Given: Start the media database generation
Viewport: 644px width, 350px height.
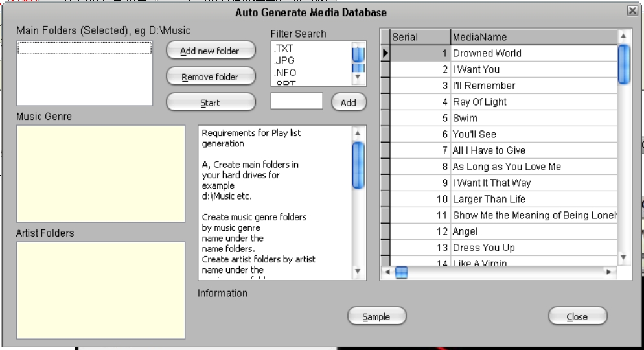Looking at the screenshot, I should pos(211,102).
